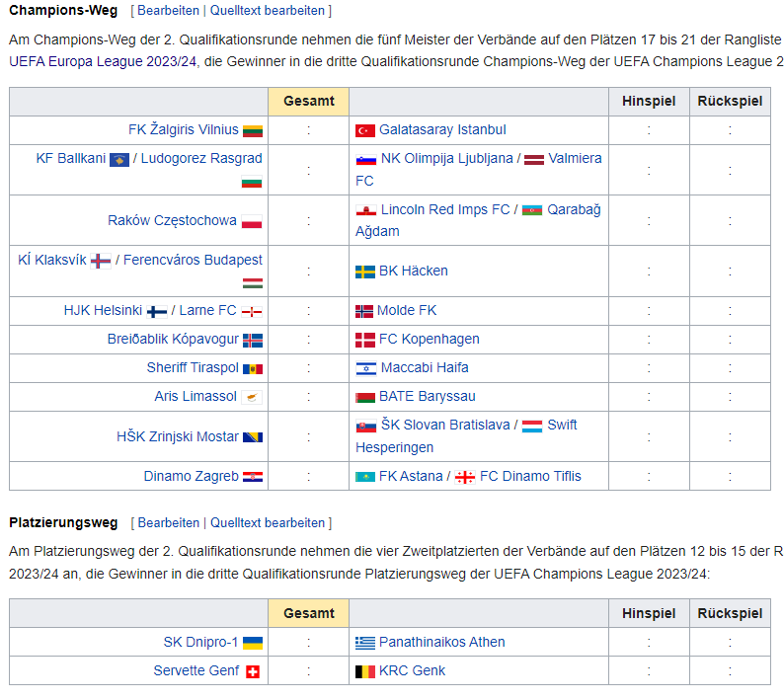Open the Breiðablik Kópavogur link
784x700 pixels.
click(173, 339)
